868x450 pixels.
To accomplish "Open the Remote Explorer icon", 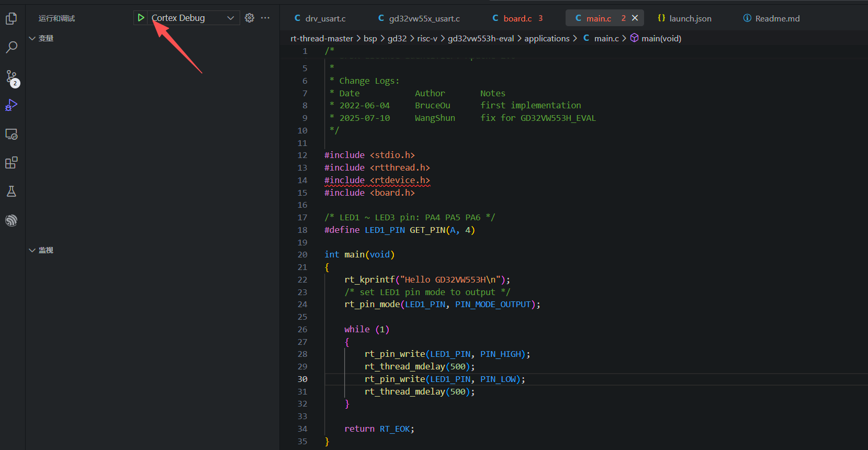I will click(12, 134).
